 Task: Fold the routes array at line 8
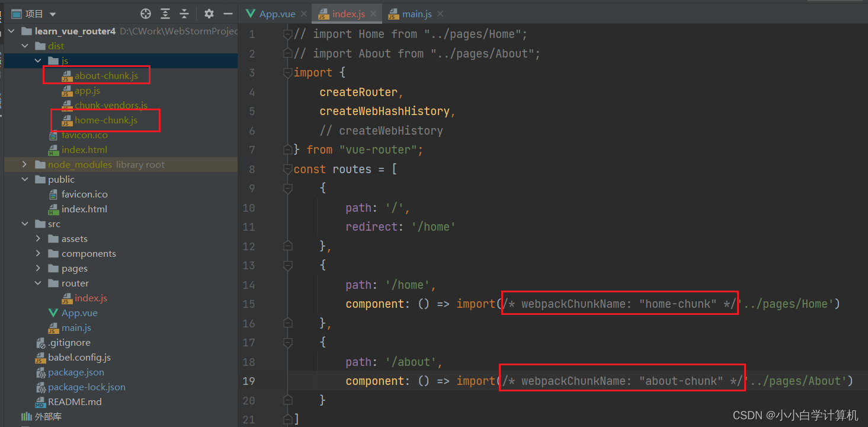[x=288, y=169]
